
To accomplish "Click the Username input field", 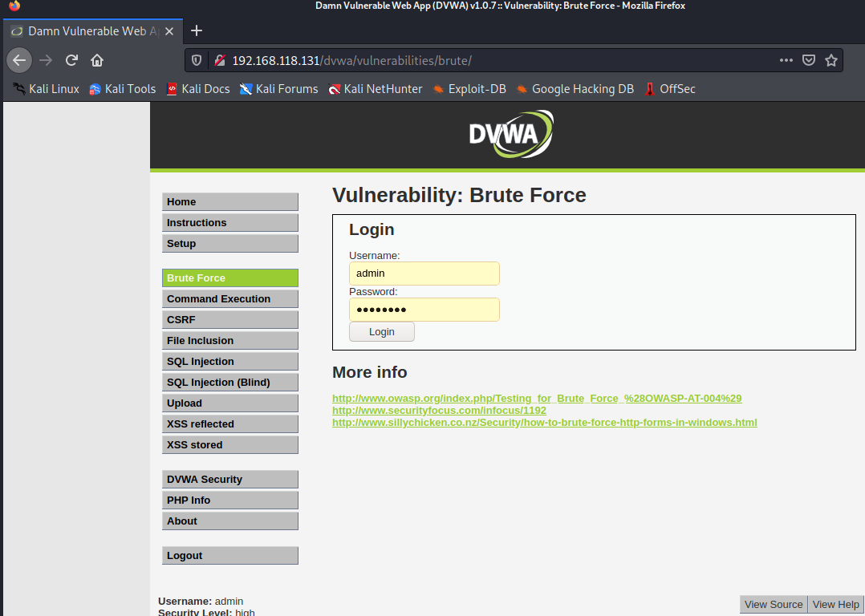I will tap(424, 274).
